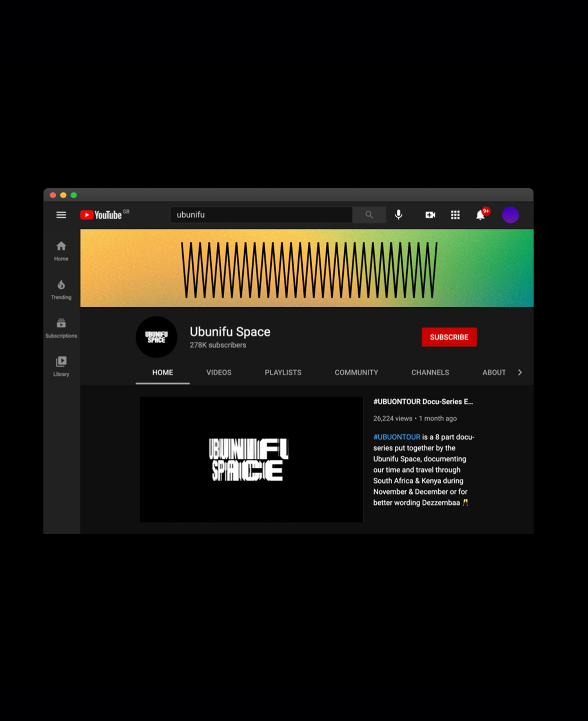Open Trending in the sidebar
The width and height of the screenshot is (588, 721).
tap(61, 290)
